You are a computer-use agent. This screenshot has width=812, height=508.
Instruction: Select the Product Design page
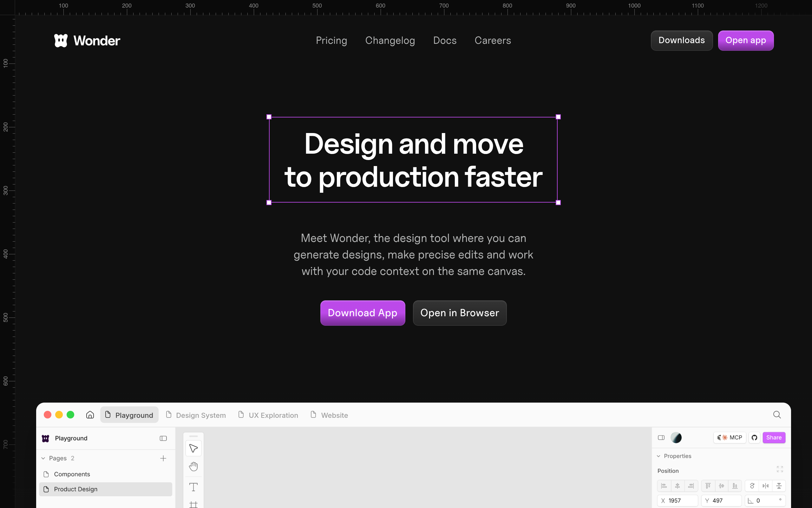106,489
